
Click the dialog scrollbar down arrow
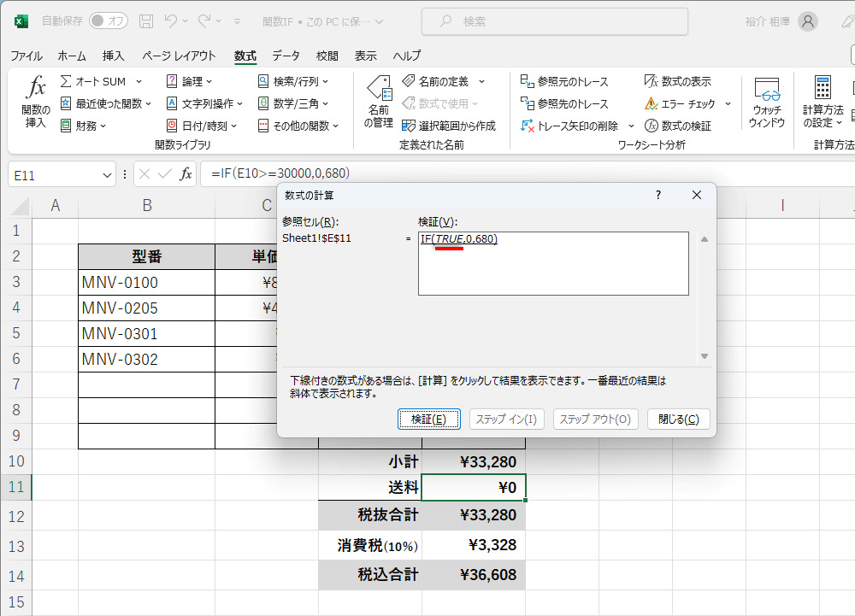coord(705,356)
